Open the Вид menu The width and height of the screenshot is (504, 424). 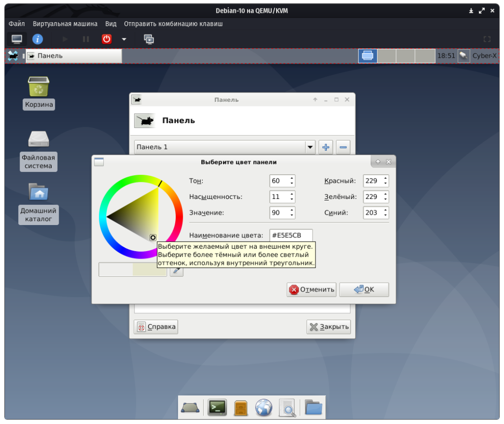click(111, 24)
